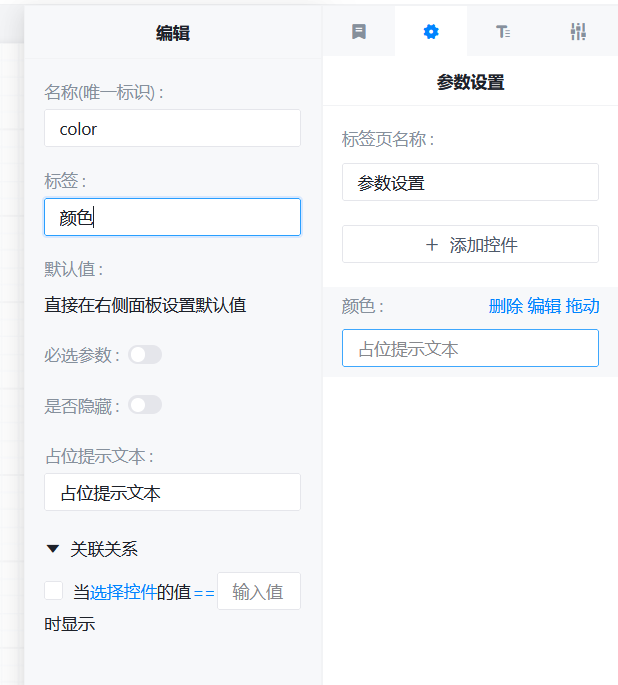
Task: Switch to the text format icon tab
Action: pyautogui.click(x=504, y=31)
